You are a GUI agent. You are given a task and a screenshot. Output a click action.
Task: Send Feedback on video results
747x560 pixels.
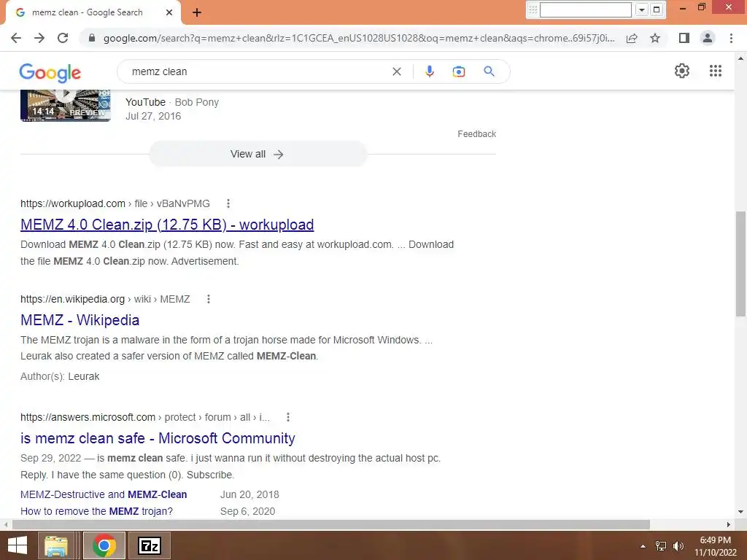[477, 134]
